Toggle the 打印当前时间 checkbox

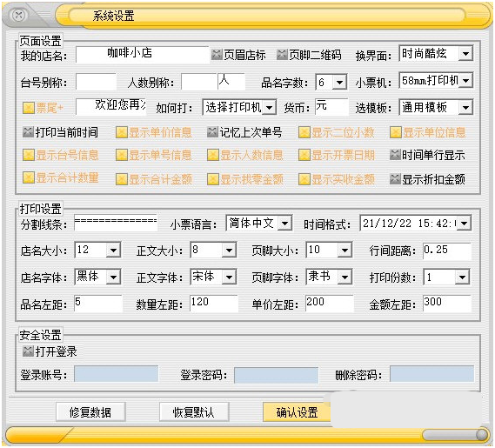point(28,132)
